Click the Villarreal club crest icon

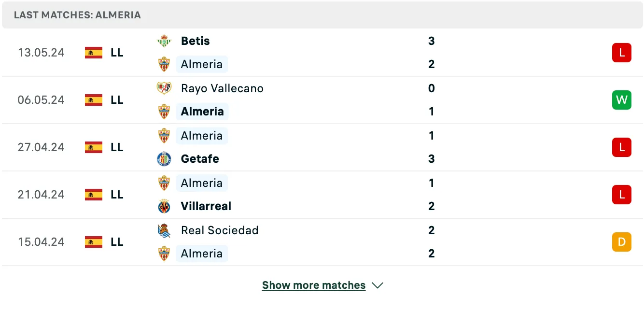point(164,206)
